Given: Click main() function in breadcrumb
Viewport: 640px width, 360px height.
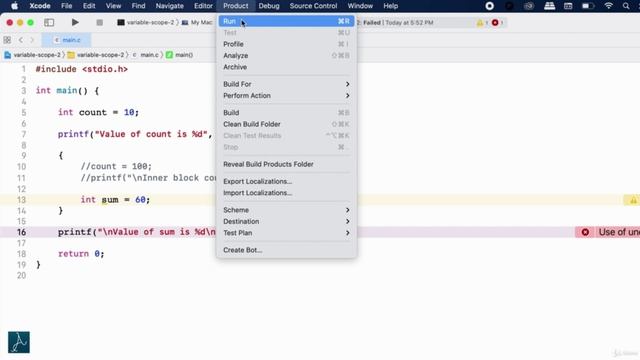Looking at the screenshot, I should (180, 55).
